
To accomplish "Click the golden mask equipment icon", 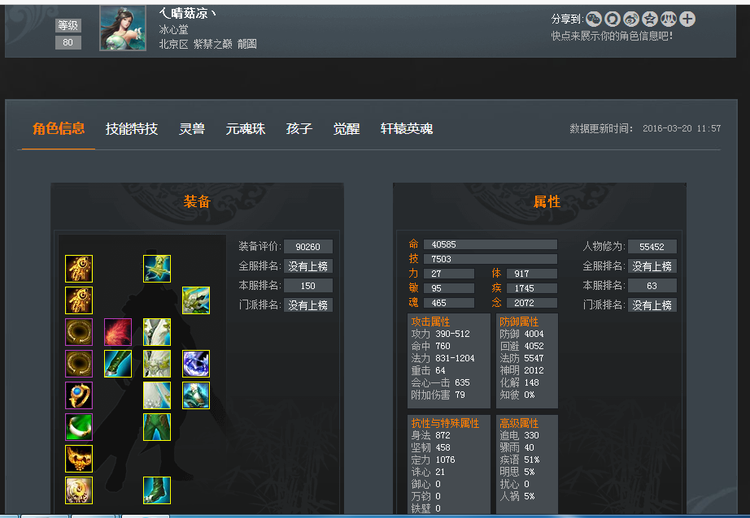I will pos(79,459).
